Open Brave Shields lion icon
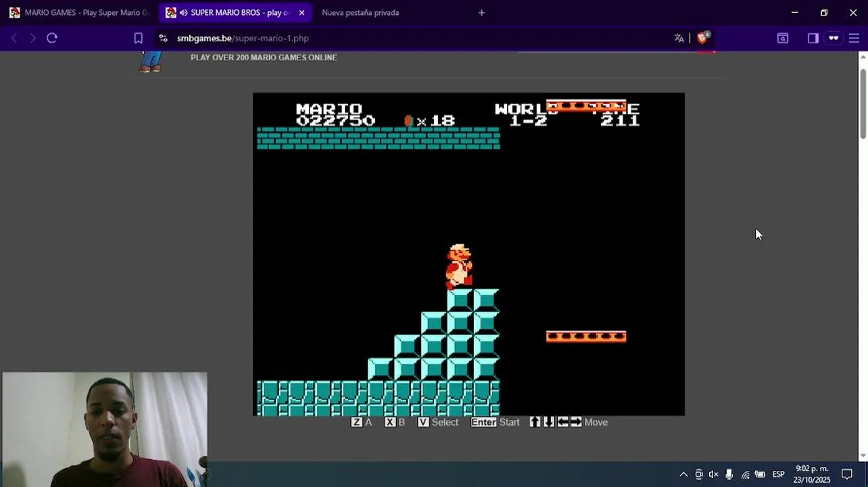 (703, 37)
